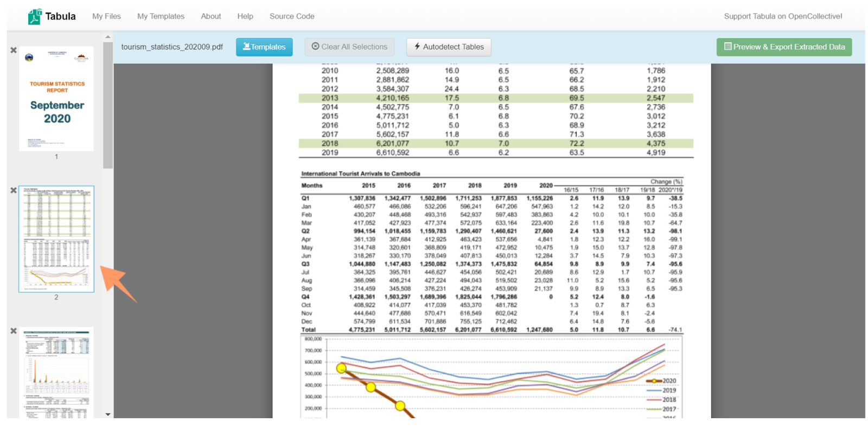Image resolution: width=868 pixels, height=437 pixels.
Task: Click the Q4 row label
Action: 305,297
